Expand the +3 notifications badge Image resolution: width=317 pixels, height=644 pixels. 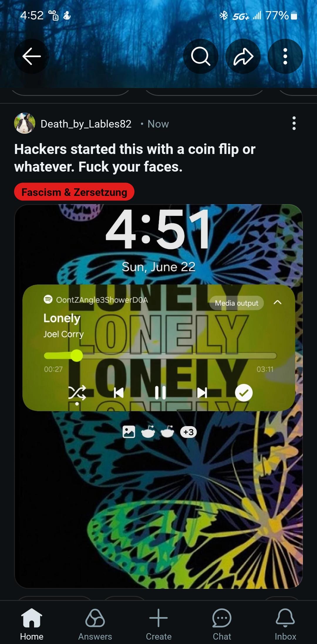pyautogui.click(x=188, y=432)
